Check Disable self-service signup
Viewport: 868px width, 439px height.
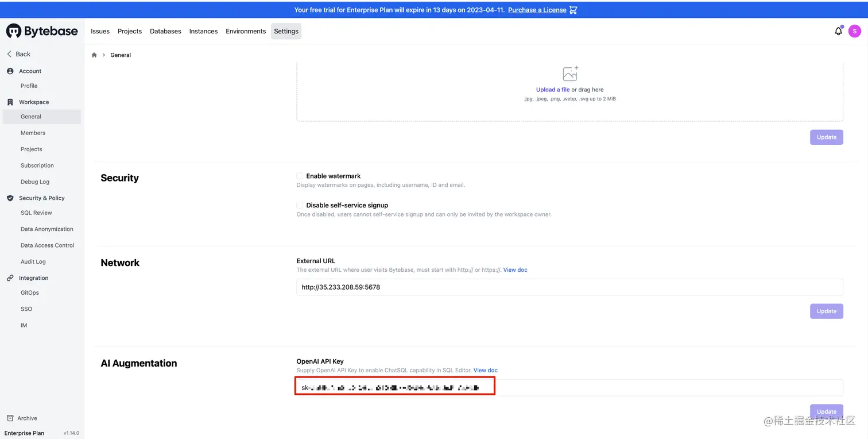(x=299, y=205)
